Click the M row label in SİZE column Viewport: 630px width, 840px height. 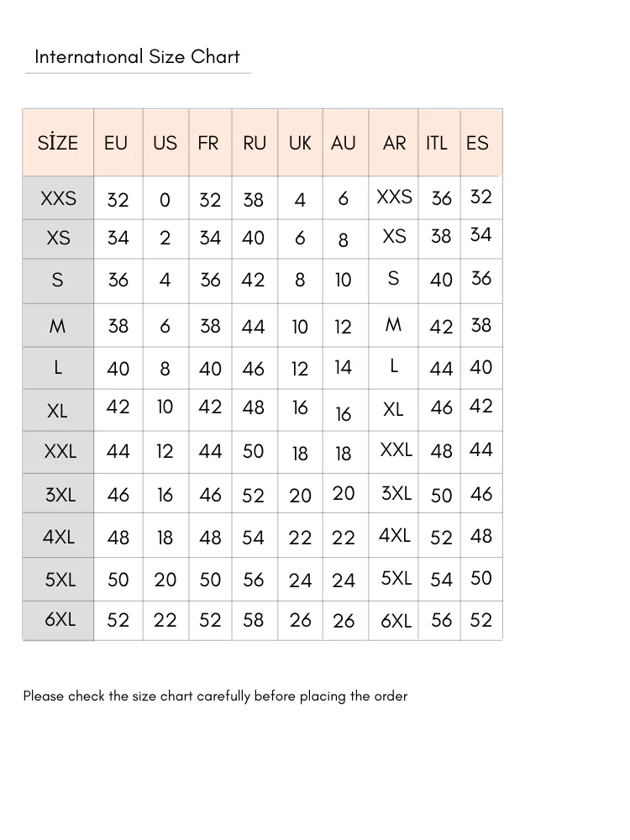57,326
